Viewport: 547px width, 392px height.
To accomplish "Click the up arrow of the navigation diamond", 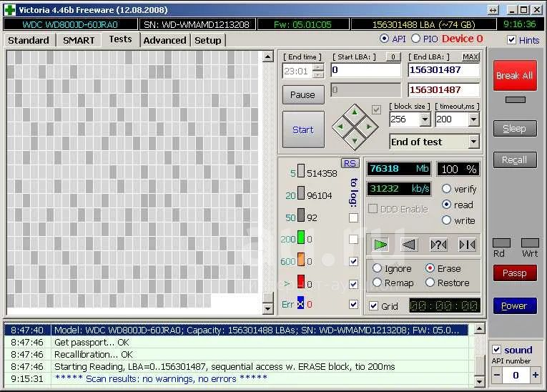I will [x=355, y=112].
